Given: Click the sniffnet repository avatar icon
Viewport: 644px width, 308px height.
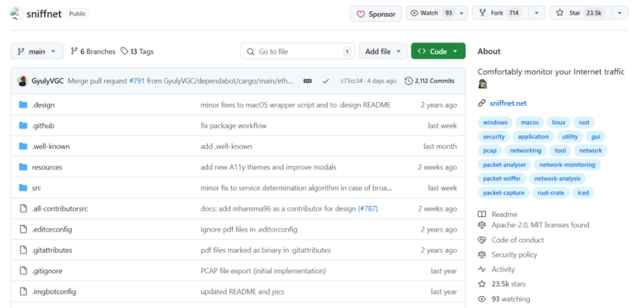Looking at the screenshot, I should coord(16,14).
